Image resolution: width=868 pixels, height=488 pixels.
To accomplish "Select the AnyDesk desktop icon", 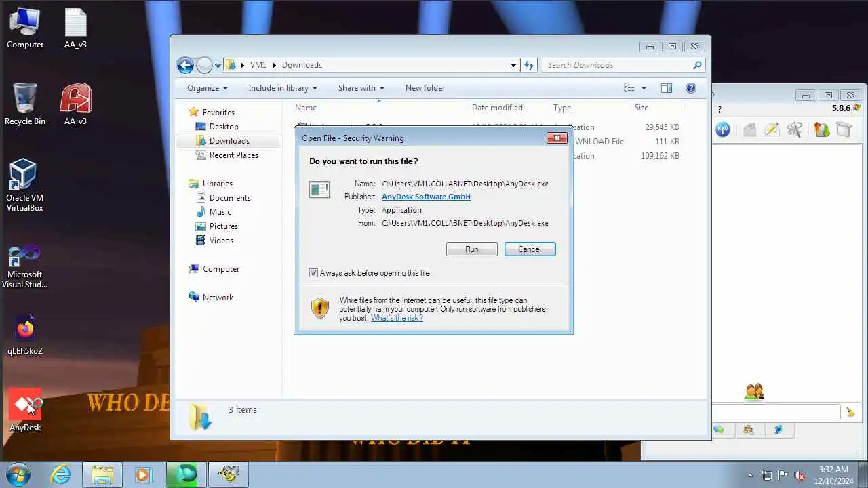I will click(x=25, y=411).
